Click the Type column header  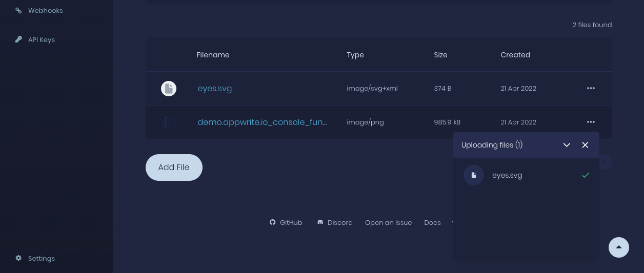[355, 55]
